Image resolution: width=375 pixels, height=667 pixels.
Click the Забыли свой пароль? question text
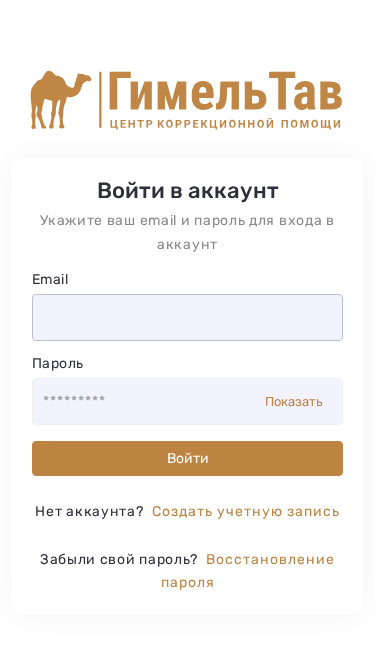pos(119,559)
